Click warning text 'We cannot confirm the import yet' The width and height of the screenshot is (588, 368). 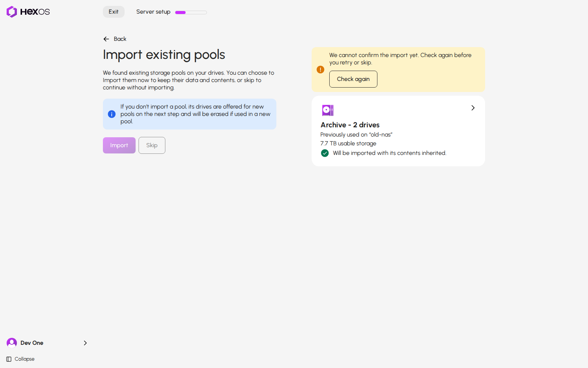click(400, 59)
